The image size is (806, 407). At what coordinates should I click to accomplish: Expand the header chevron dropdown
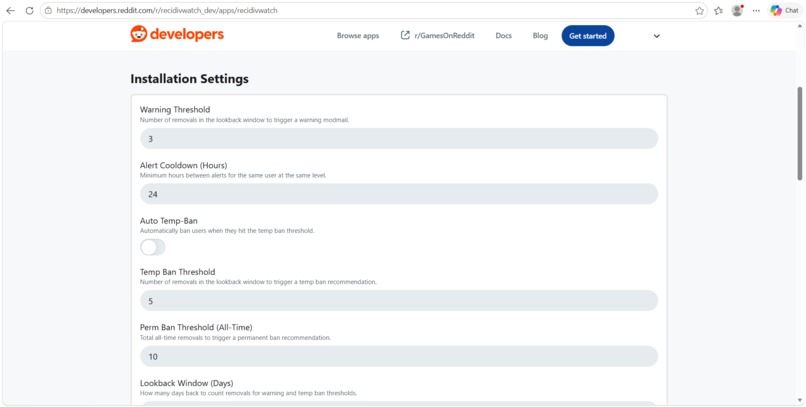coord(656,36)
